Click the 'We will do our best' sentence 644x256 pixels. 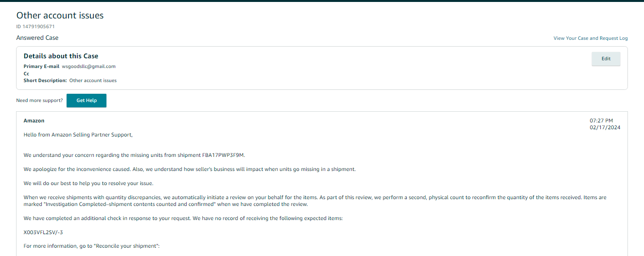89,184
